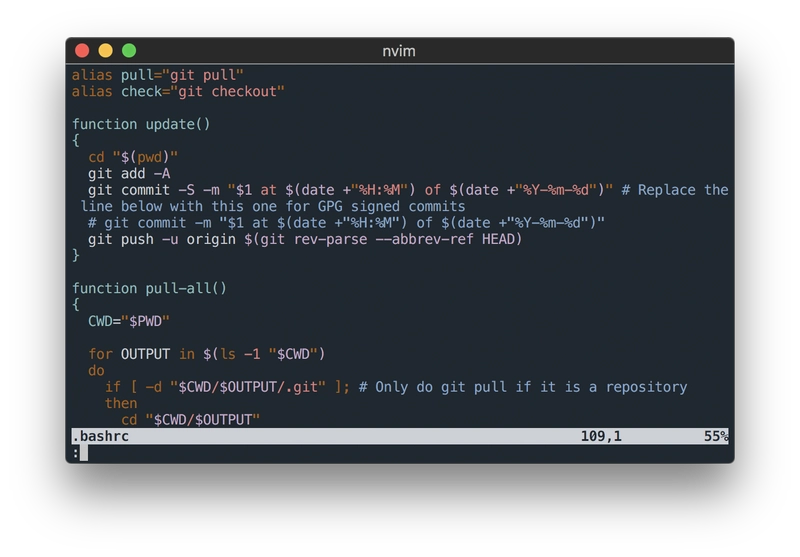This screenshot has width=800, height=557.
Task: Click the line CWD="$PWD"
Action: pos(129,321)
